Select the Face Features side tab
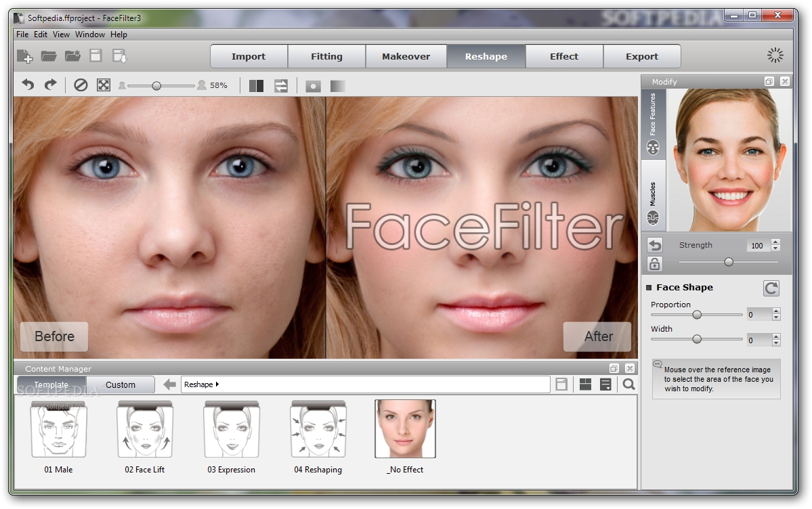Viewport: 812px width, 509px height. point(653,125)
